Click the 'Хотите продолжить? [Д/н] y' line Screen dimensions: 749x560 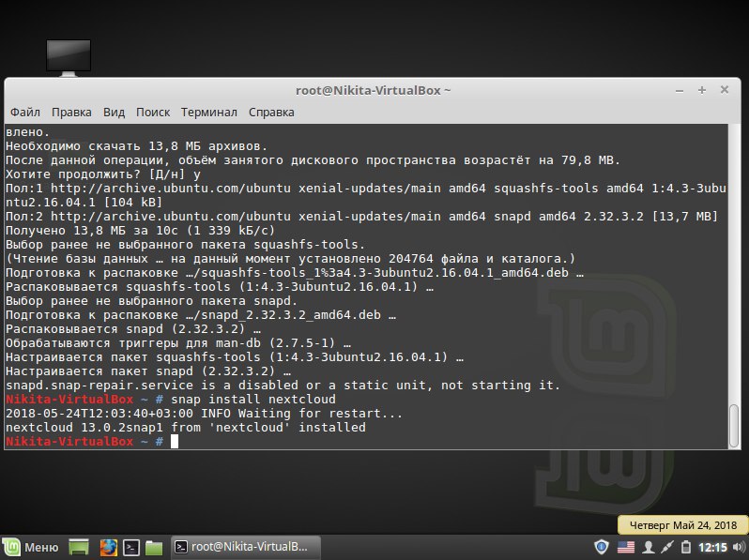(x=103, y=174)
